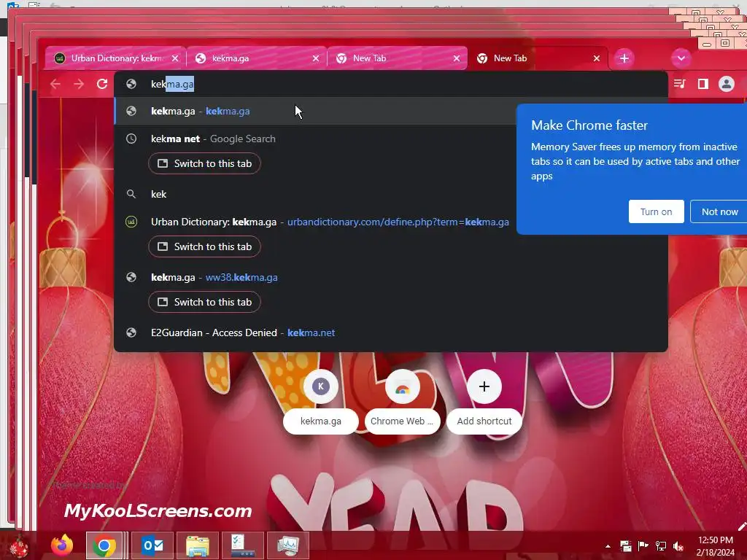Open File Explorer from the taskbar
747x560 pixels.
[197, 545]
